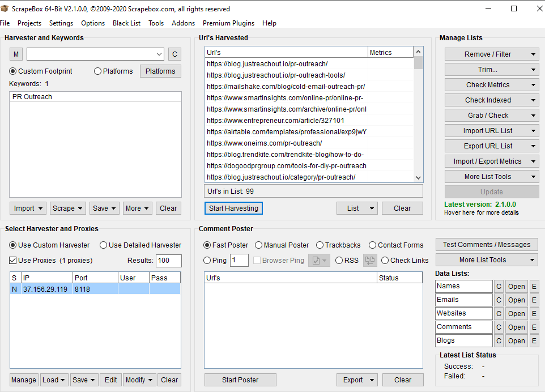Open the Black List menu
Viewport: 545px width, 392px height.
point(126,23)
